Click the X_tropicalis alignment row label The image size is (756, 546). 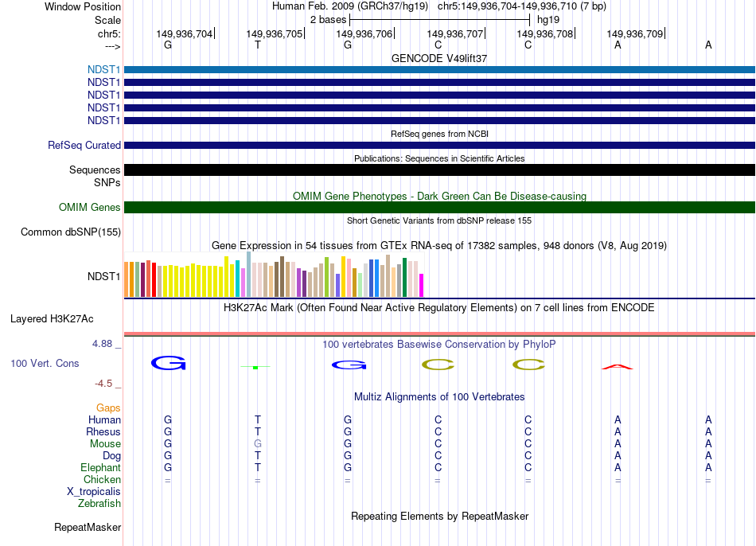coord(94,492)
